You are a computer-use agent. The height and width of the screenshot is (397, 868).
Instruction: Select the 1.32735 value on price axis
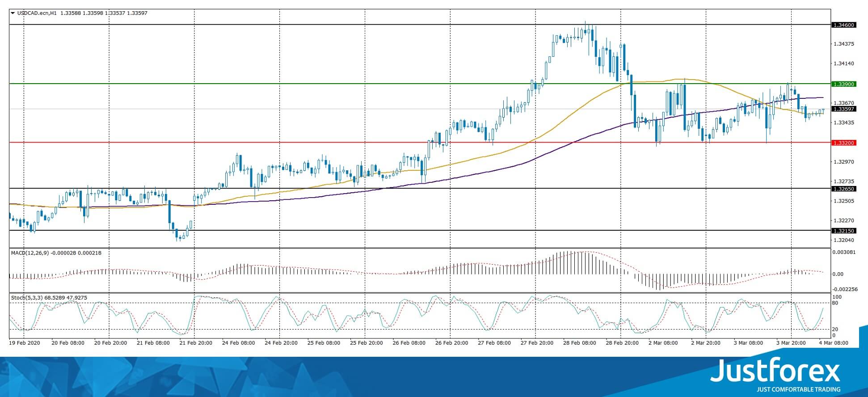pos(844,182)
